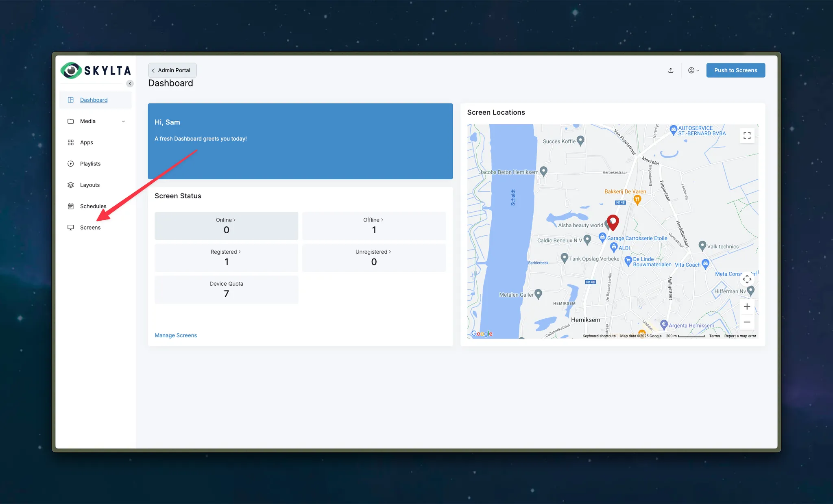Click the Playlists play icon

pos(71,164)
